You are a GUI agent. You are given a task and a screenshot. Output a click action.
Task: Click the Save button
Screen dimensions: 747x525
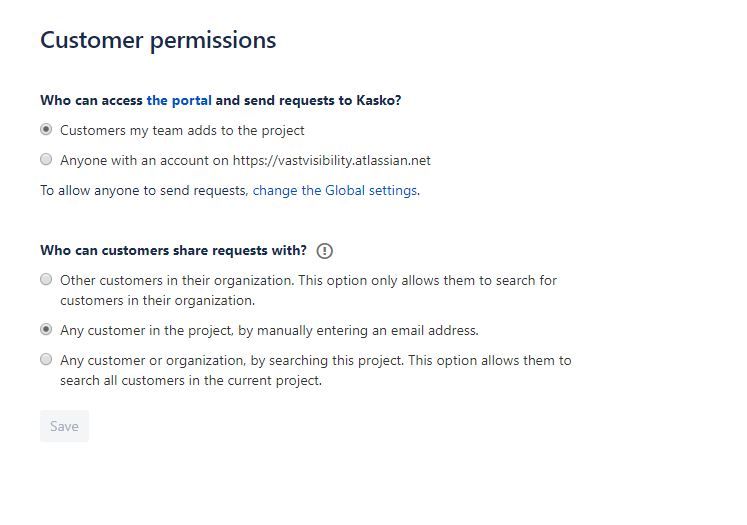point(64,426)
